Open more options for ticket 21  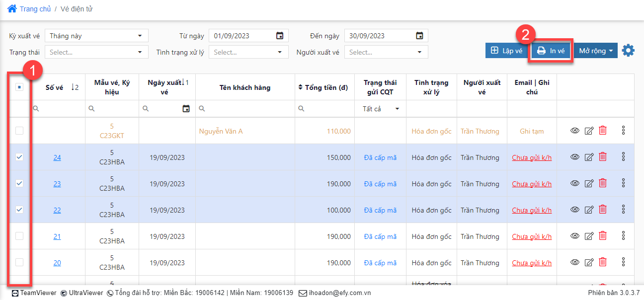(623, 236)
